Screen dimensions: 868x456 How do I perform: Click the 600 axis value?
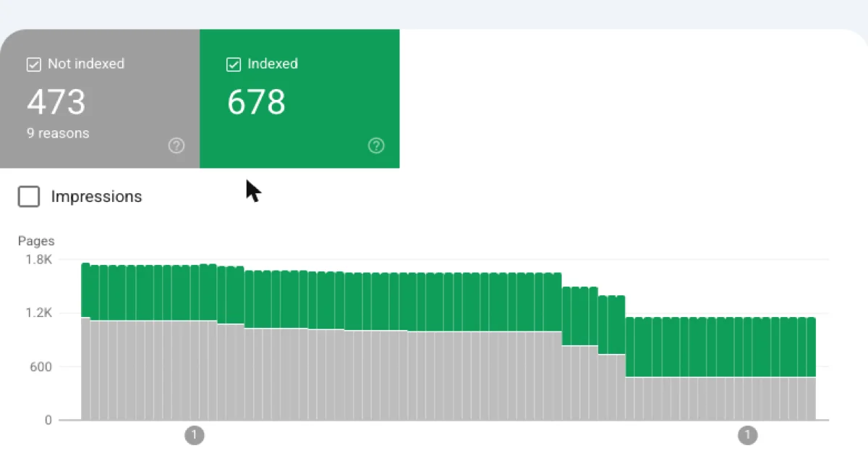42,367
